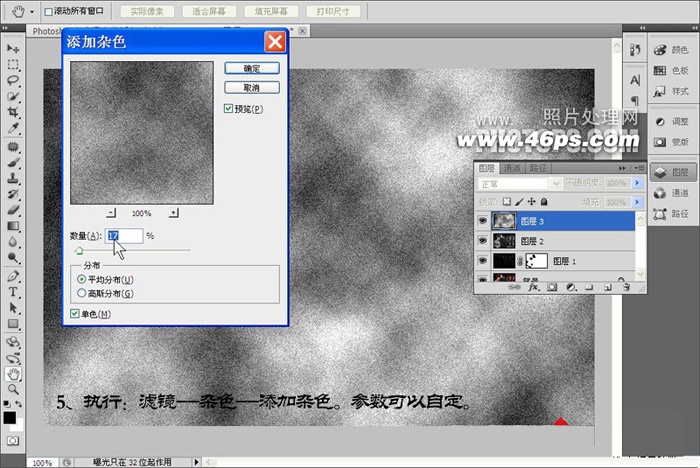This screenshot has height=468, width=700.
Task: Open the 样式 panel
Action: pos(672,91)
